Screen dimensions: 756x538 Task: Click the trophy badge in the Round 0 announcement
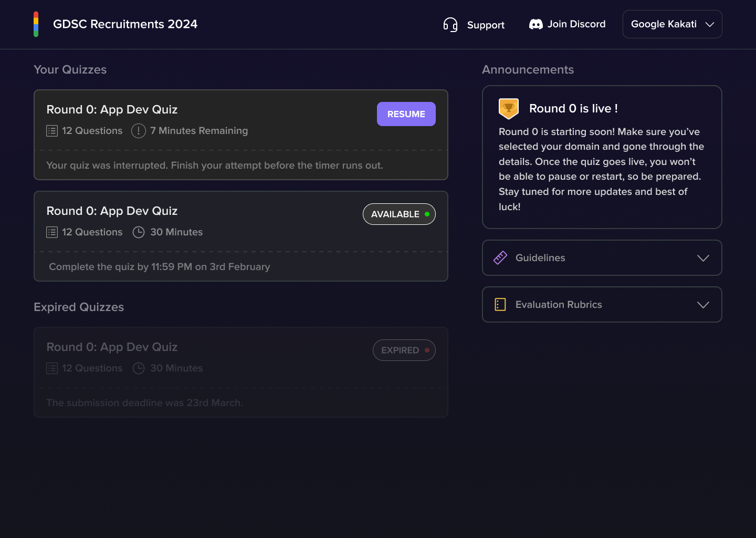(x=509, y=109)
